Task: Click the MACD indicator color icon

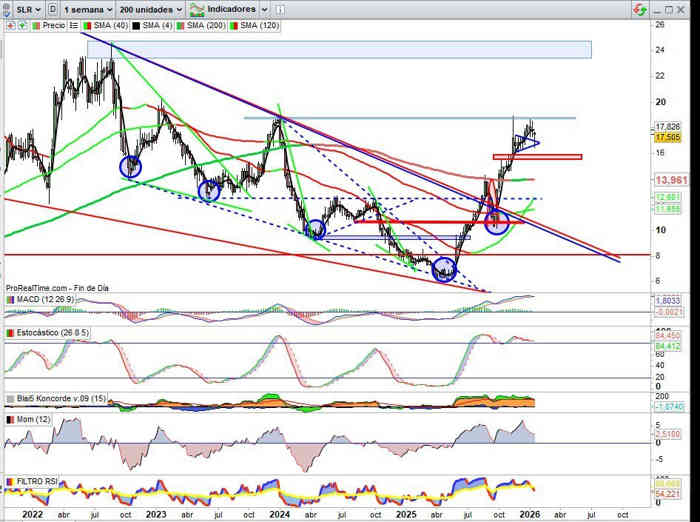Action: point(10,299)
